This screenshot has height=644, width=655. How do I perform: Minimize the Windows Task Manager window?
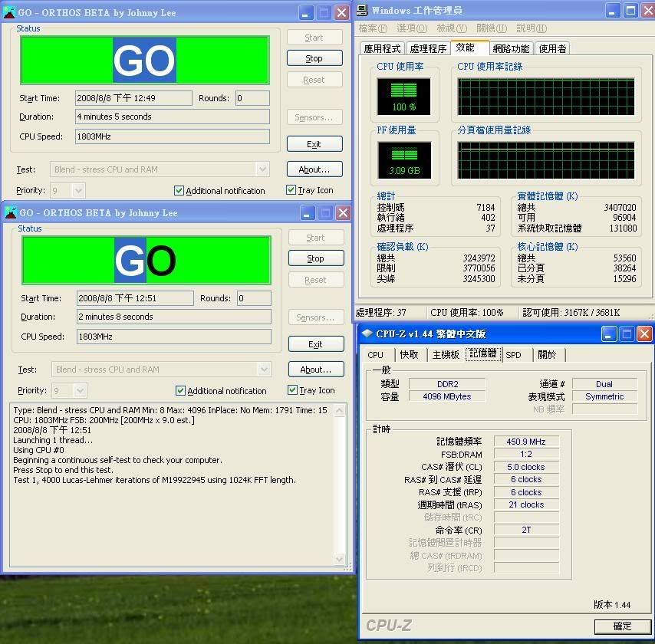(x=613, y=11)
